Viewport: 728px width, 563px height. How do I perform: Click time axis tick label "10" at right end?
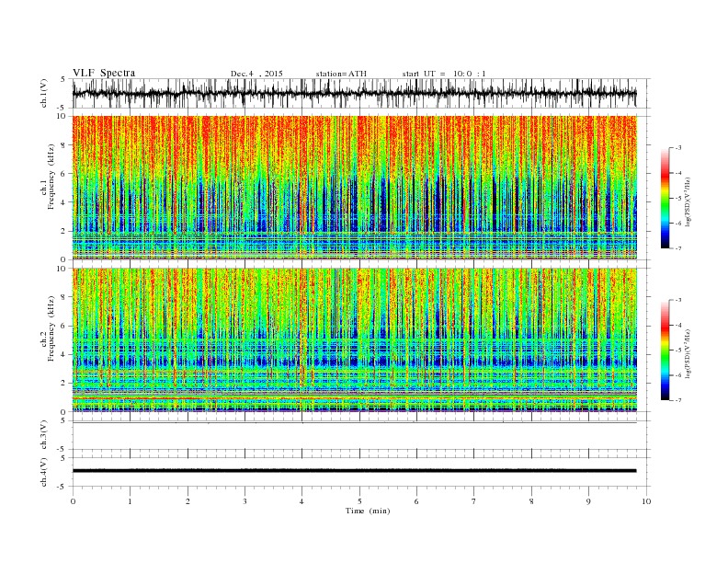[x=646, y=501]
